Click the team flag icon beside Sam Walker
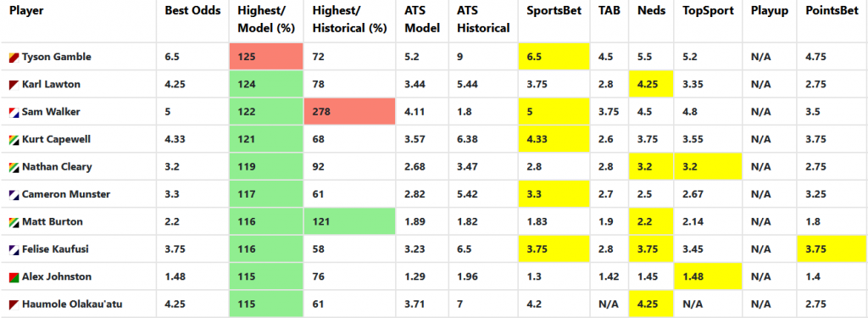This screenshot has height=318, width=868. point(14,112)
